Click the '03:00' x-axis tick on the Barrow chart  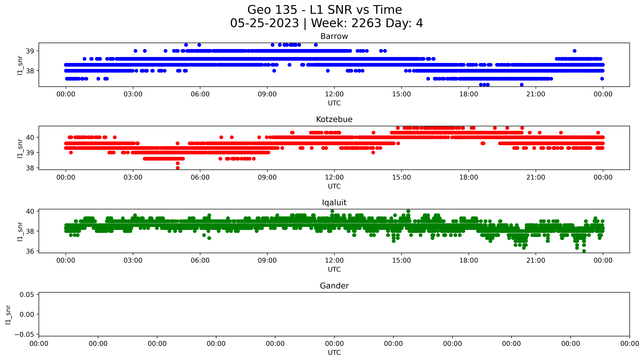[x=133, y=94]
